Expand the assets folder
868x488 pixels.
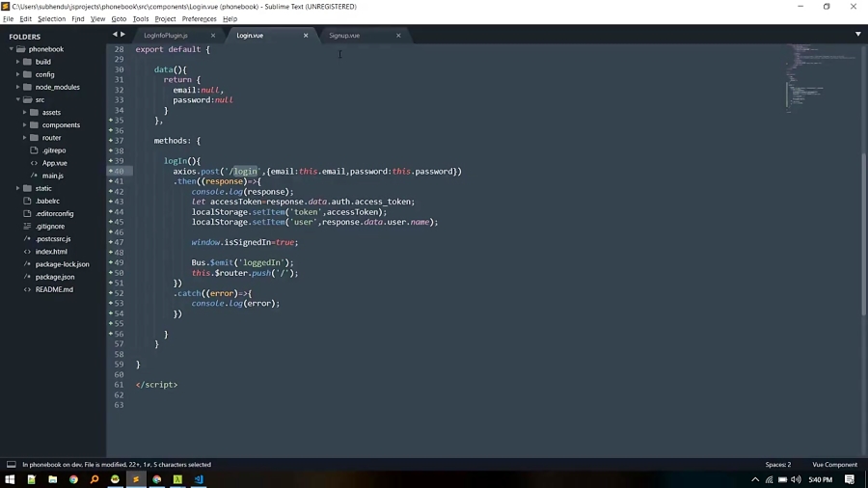pos(24,112)
